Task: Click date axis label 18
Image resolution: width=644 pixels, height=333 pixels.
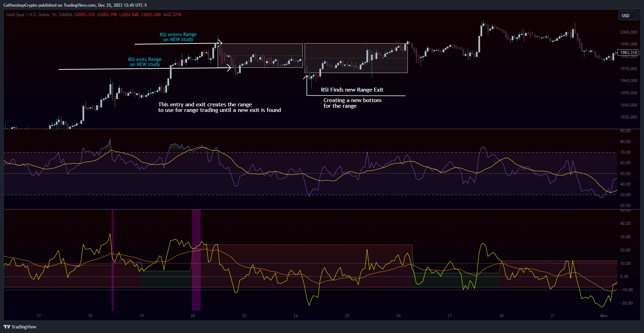Action: (90, 316)
